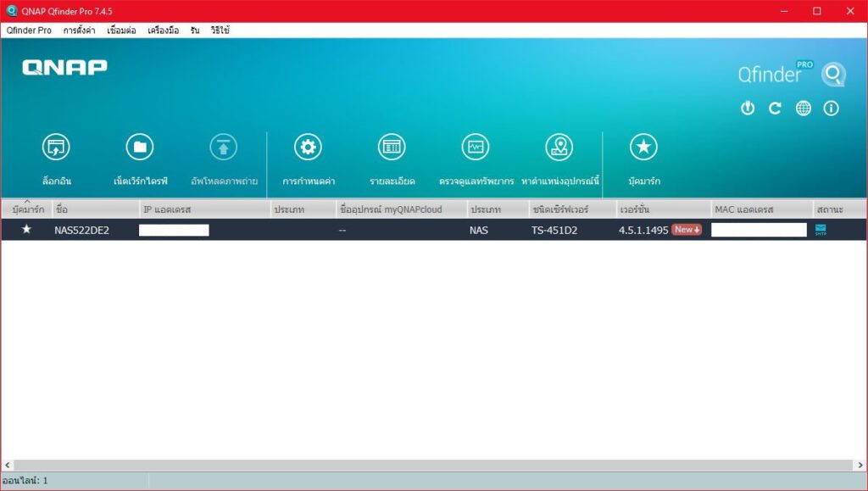
Task: Click the TS-451D2 model cell
Action: (554, 231)
